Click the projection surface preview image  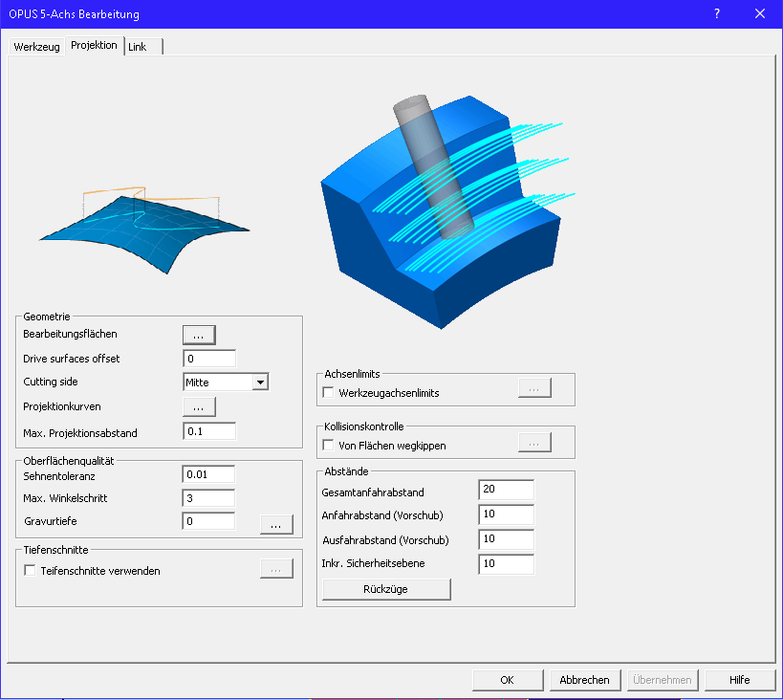tap(144, 230)
